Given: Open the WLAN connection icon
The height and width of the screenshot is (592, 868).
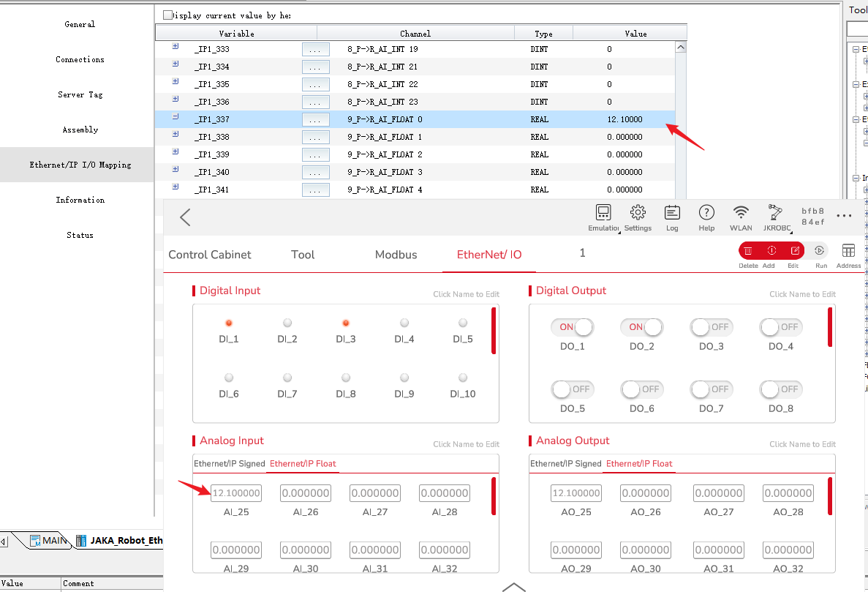Looking at the screenshot, I should pyautogui.click(x=741, y=213).
